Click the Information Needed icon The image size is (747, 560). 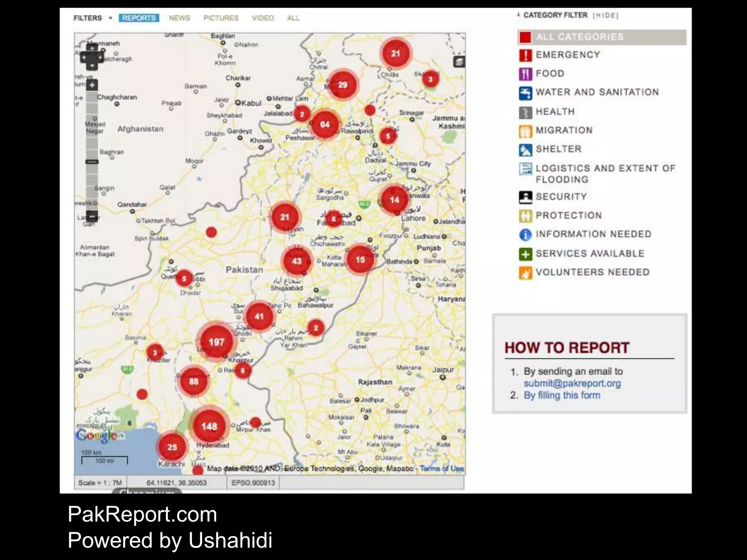[x=525, y=234]
